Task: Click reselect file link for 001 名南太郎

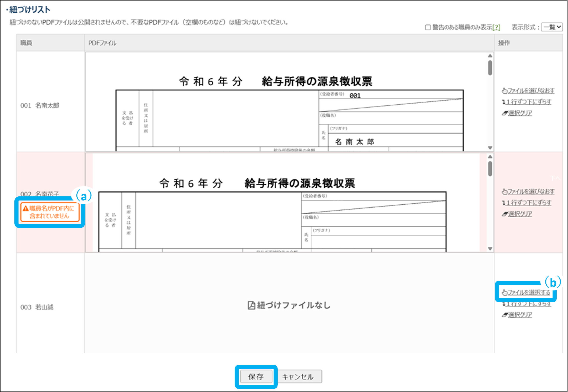Action: click(528, 91)
